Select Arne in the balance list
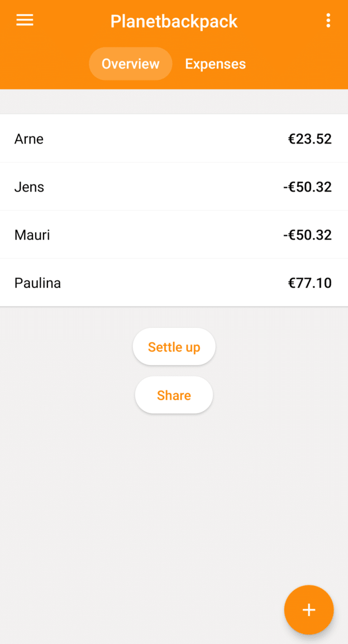The height and width of the screenshot is (644, 348). [x=29, y=139]
